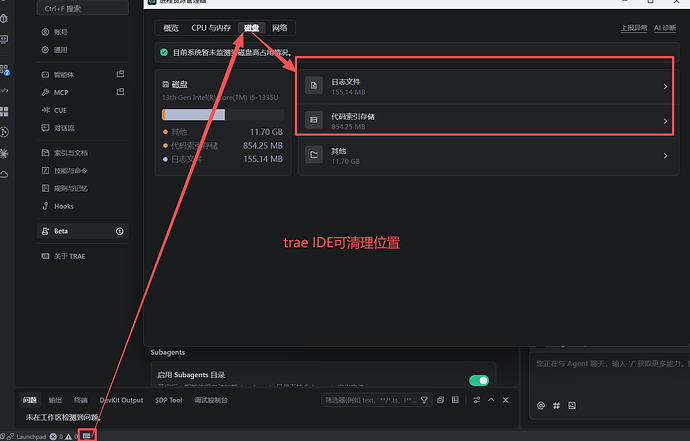Image resolution: width=690 pixels, height=441 pixels.
Task: Open Hooks settings section
Action: click(83, 206)
